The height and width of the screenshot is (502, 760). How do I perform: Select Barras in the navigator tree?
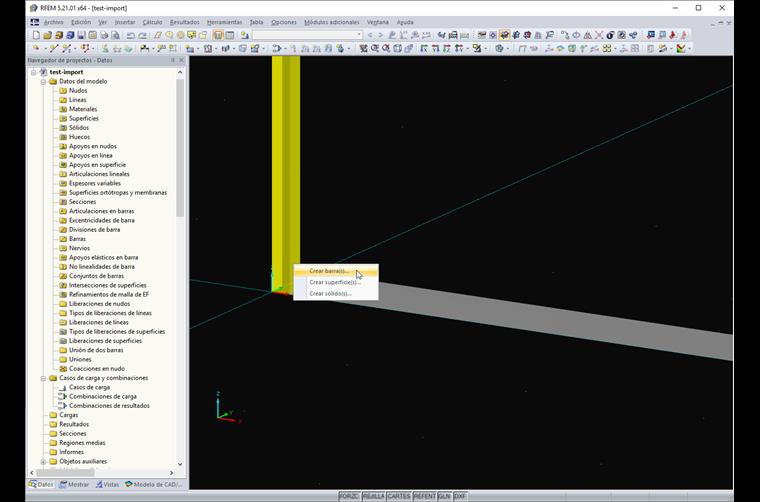tap(77, 239)
